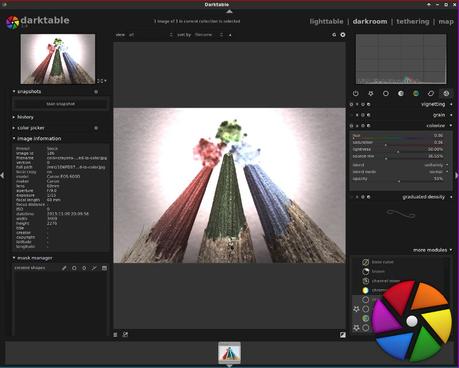Image resolution: width=459 pixels, height=368 pixels.
Task: Toggle graduated density module on/off
Action: (351, 197)
